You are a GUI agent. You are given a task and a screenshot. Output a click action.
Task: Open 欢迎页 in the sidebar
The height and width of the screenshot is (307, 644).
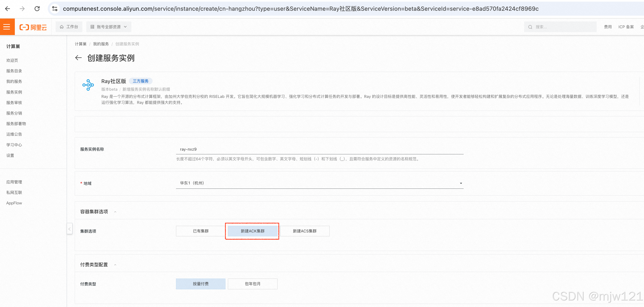click(x=12, y=60)
